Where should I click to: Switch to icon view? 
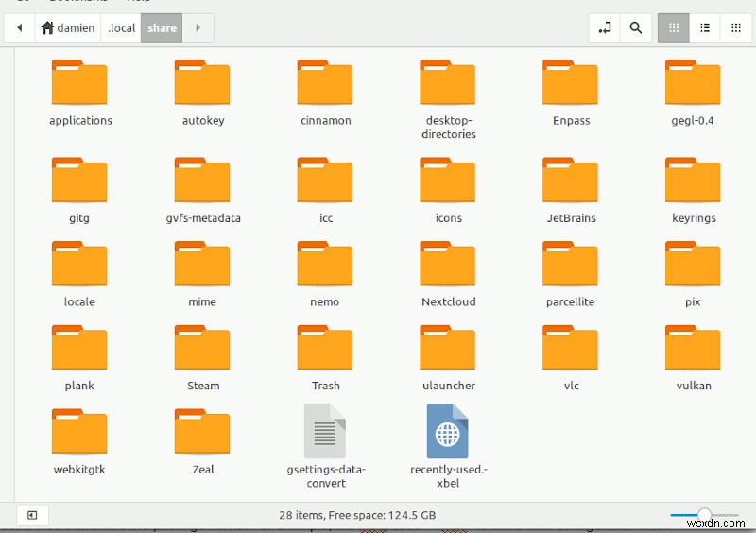pos(674,28)
